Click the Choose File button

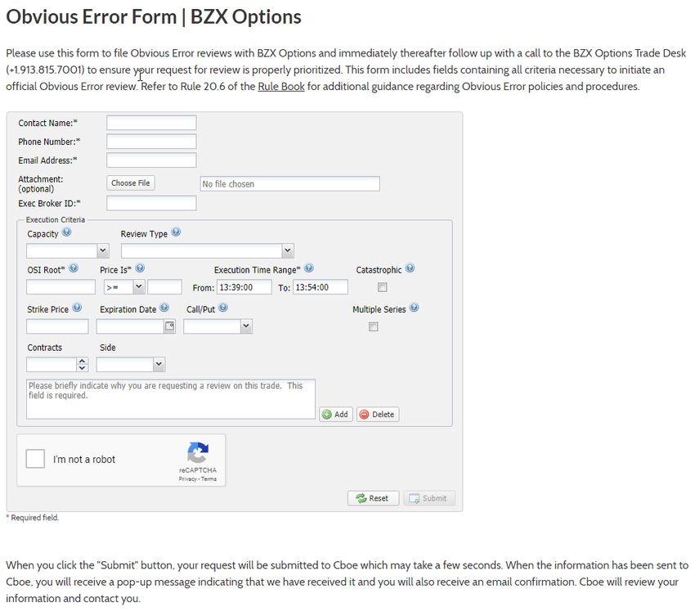point(130,183)
